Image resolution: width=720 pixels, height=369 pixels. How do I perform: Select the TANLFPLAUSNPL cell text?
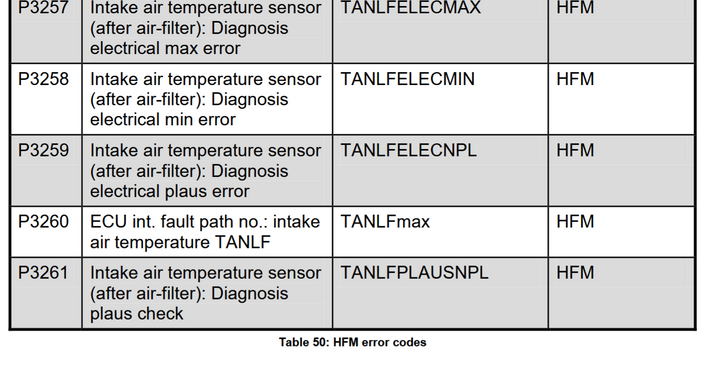click(x=414, y=273)
